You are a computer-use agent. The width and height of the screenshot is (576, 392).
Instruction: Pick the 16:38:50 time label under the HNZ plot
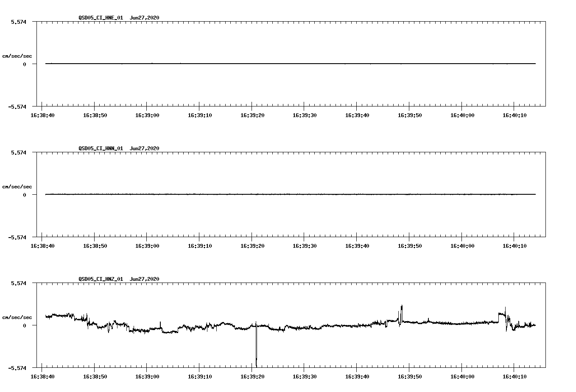pos(95,376)
